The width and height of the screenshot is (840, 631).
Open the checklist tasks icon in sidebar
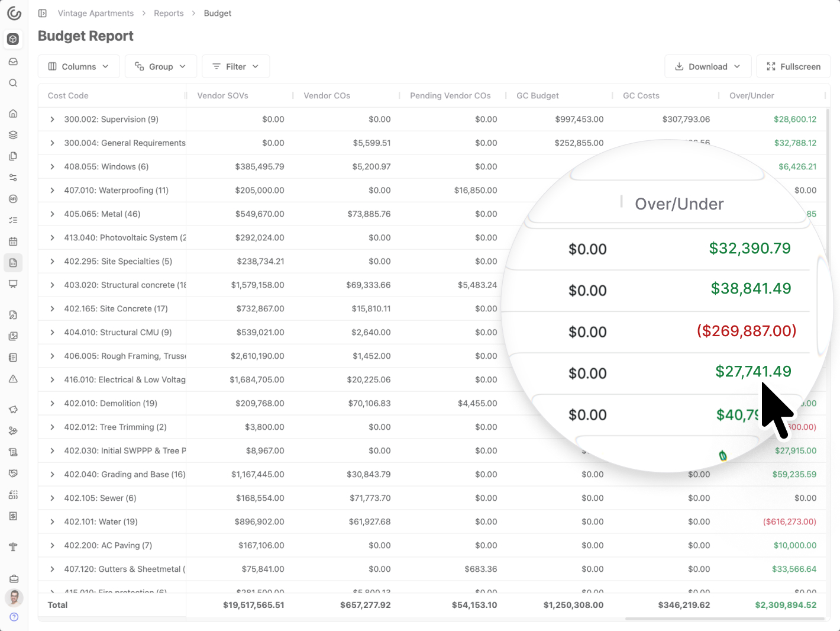(13, 220)
